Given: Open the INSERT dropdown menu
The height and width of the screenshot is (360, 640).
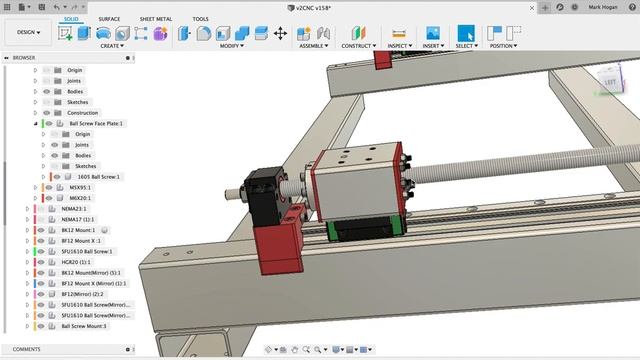Looking at the screenshot, I should [x=433, y=46].
